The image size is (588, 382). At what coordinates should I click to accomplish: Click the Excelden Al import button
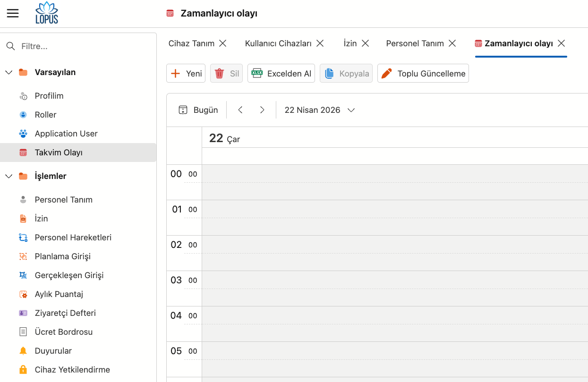281,73
